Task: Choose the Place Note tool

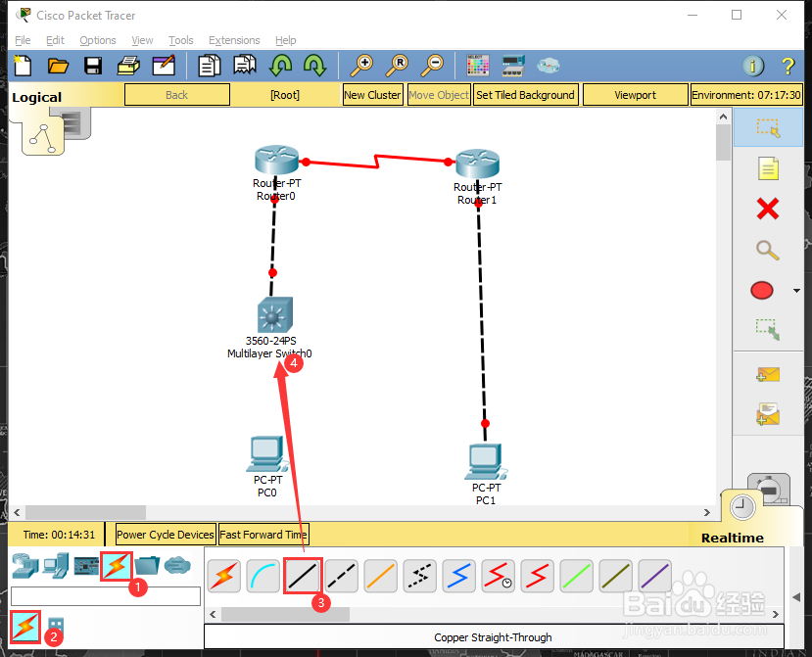Action: (x=768, y=168)
